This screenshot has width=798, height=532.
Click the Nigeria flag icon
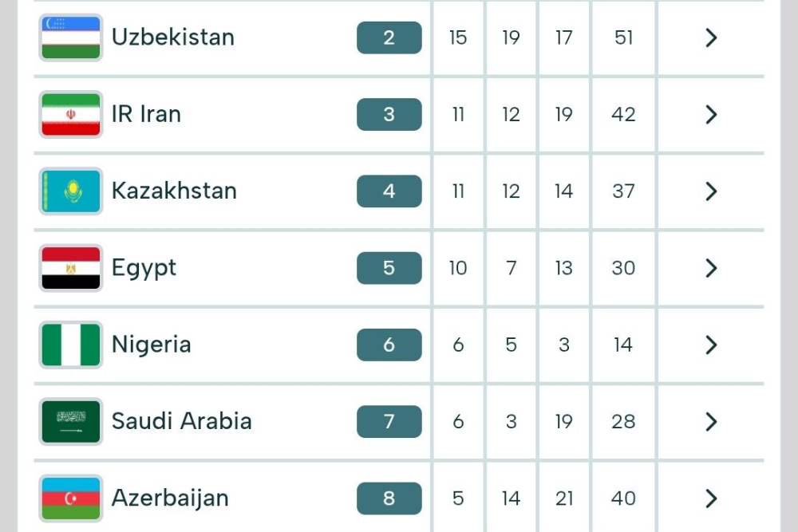click(x=71, y=345)
